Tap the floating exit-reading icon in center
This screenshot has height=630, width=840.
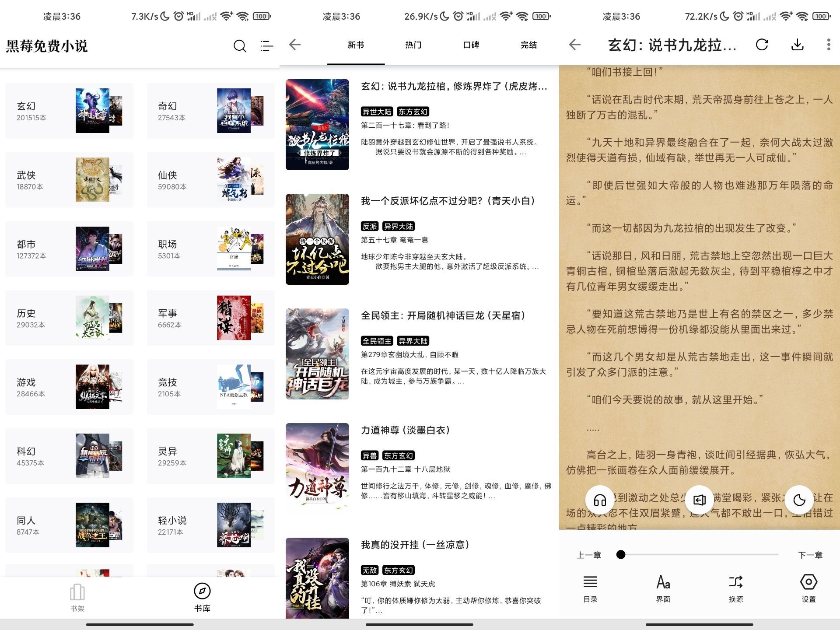699,500
